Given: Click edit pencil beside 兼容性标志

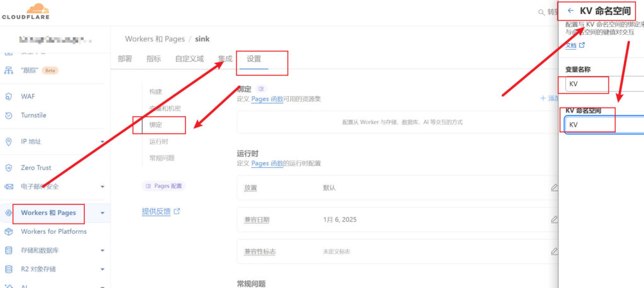Looking at the screenshot, I should 553,251.
